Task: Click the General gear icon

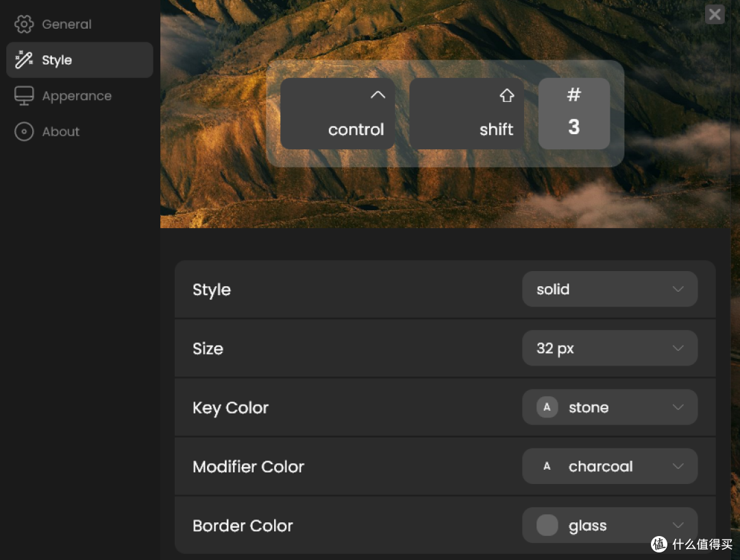Action: (23, 24)
